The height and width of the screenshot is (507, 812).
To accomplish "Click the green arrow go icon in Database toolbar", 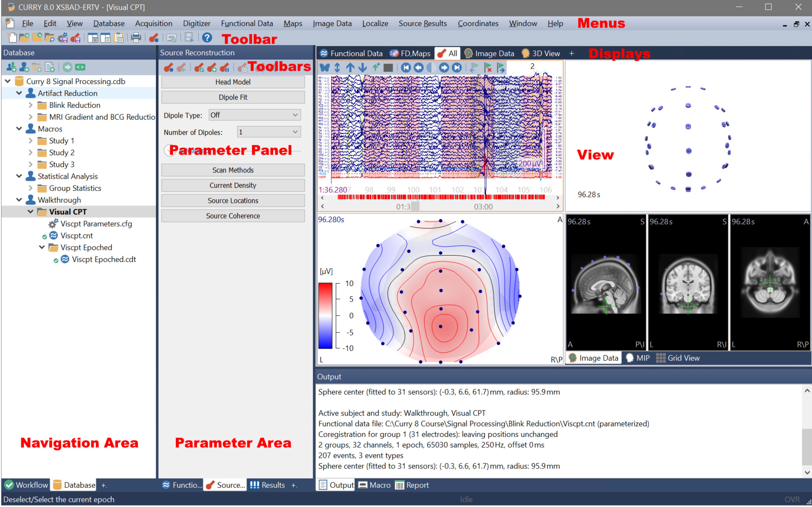I will coord(67,67).
